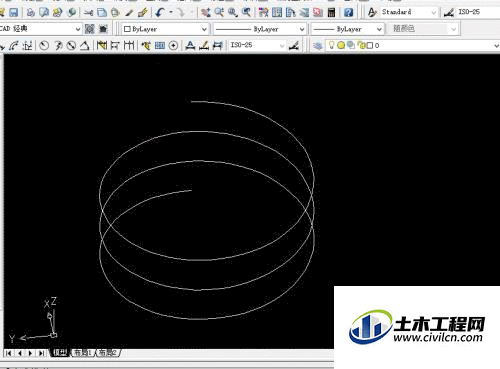The image size is (500, 369).
Task: Click the Workspace Settings gear icon
Action: coord(90,29)
